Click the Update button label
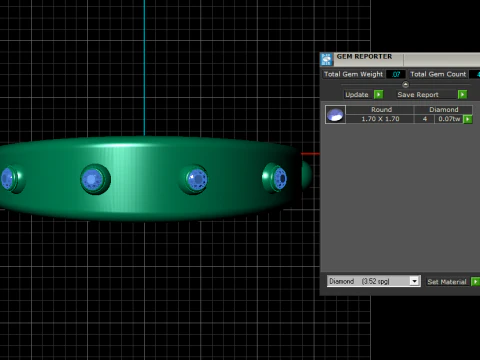 pyautogui.click(x=357, y=95)
